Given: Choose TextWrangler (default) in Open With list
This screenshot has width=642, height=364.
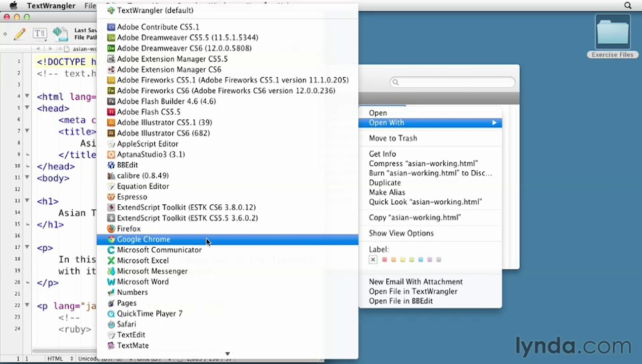Looking at the screenshot, I should click(227, 10).
